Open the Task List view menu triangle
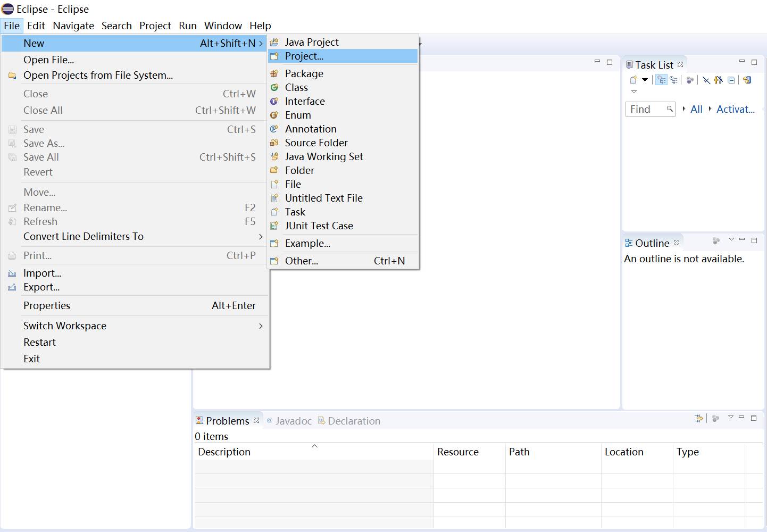The width and height of the screenshot is (767, 532). (x=633, y=92)
